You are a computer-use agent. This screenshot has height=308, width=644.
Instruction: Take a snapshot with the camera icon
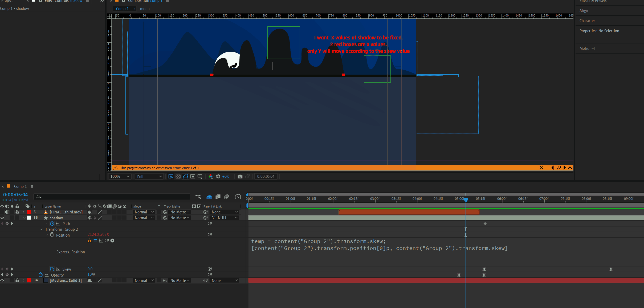(240, 176)
